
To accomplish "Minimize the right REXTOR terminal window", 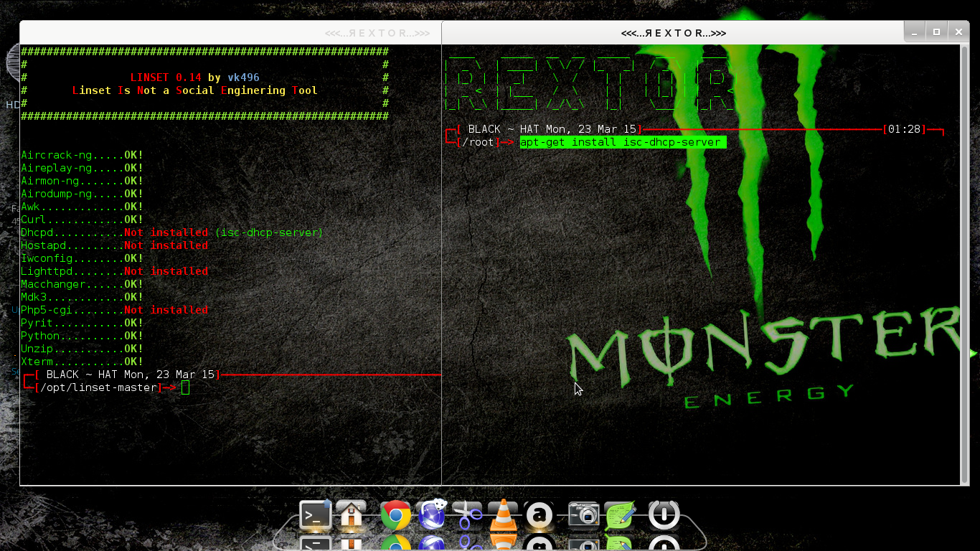I will click(914, 32).
